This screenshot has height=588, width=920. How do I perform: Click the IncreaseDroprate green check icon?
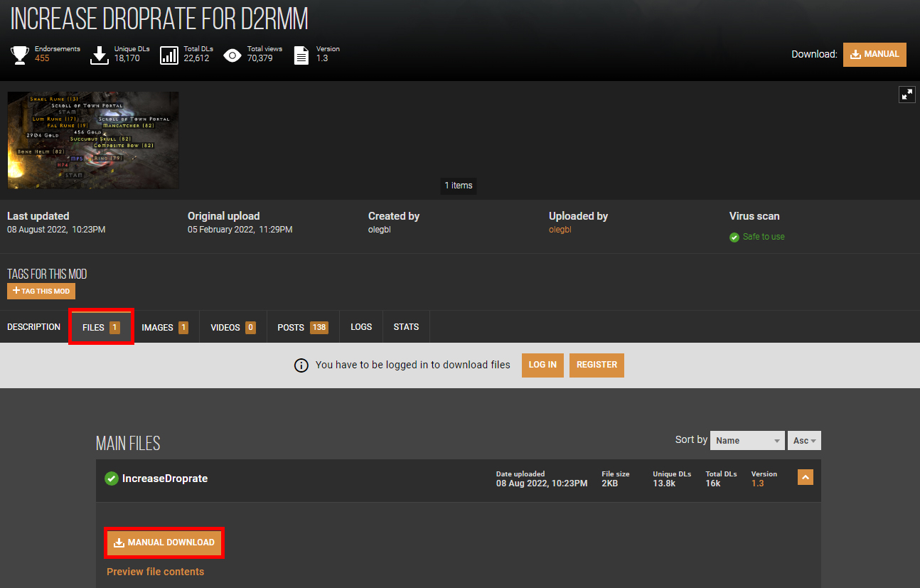coord(112,479)
